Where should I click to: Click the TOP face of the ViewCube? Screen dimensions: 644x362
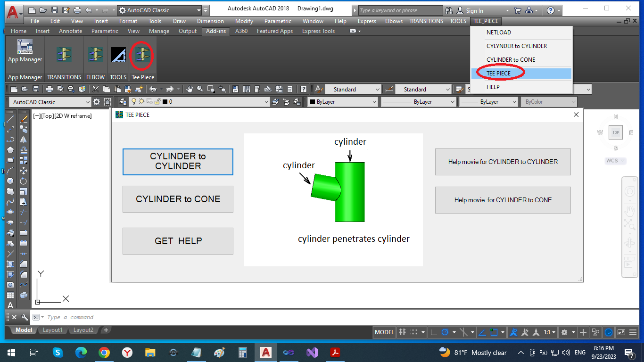click(615, 132)
